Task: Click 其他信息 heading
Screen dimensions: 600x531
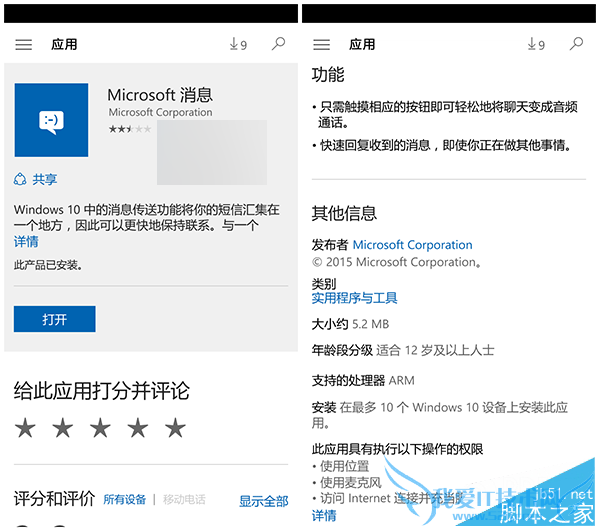Action: (344, 213)
